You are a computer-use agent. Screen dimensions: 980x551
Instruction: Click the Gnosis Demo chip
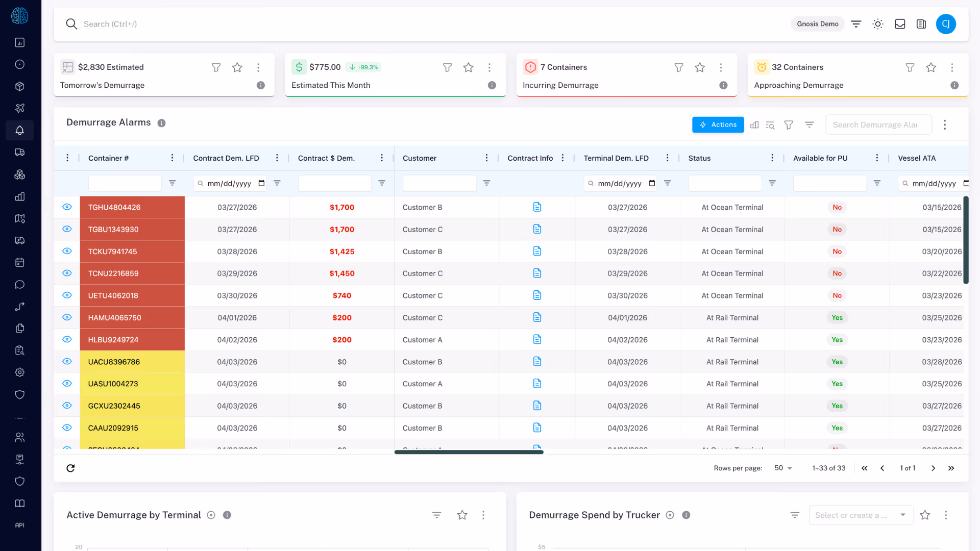tap(817, 24)
